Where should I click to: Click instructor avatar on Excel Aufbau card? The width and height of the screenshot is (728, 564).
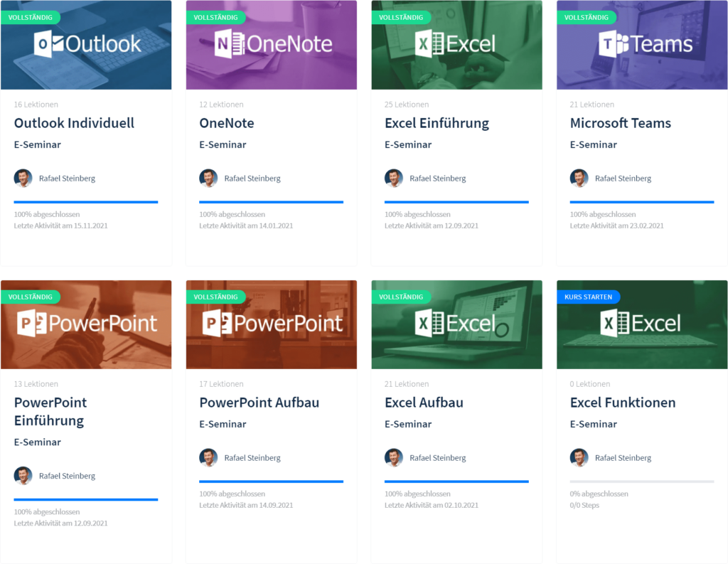394,457
